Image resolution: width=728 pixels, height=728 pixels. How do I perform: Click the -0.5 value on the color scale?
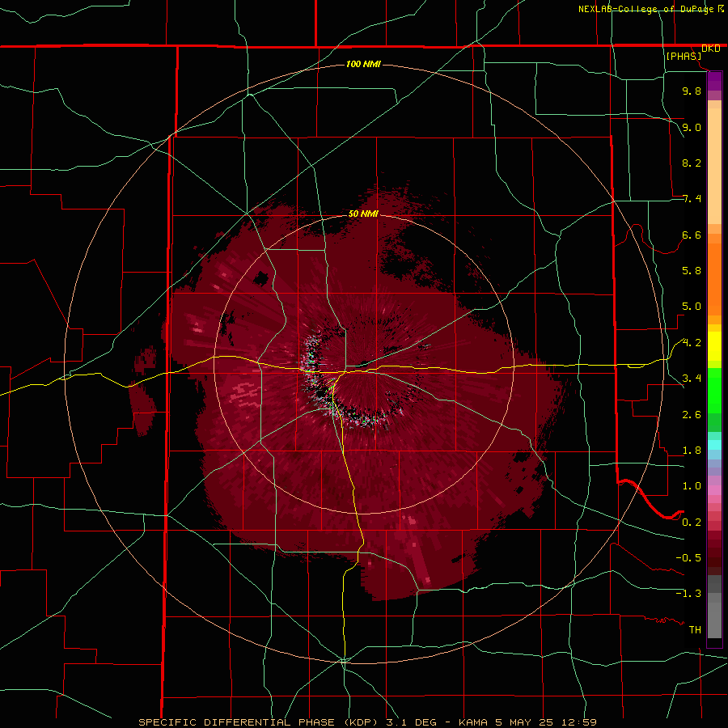click(688, 558)
